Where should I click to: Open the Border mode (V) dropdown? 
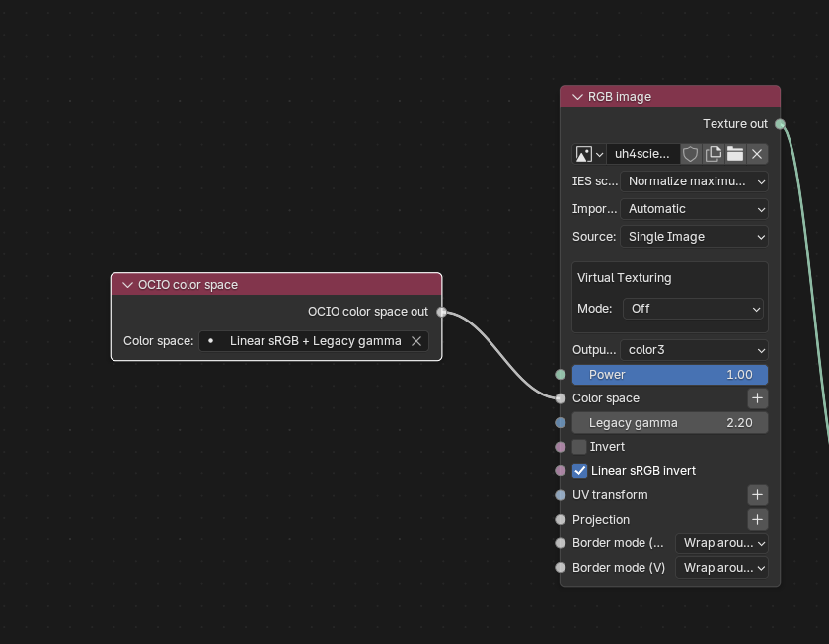721,568
